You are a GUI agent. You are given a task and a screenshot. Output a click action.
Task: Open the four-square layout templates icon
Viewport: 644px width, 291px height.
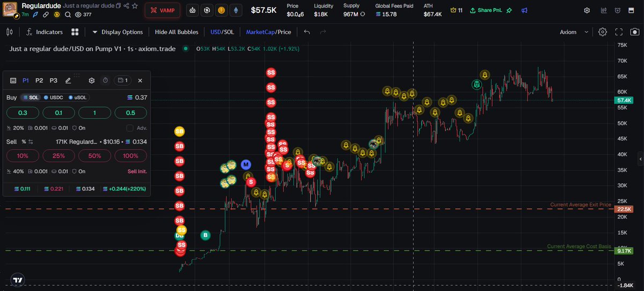click(x=76, y=32)
